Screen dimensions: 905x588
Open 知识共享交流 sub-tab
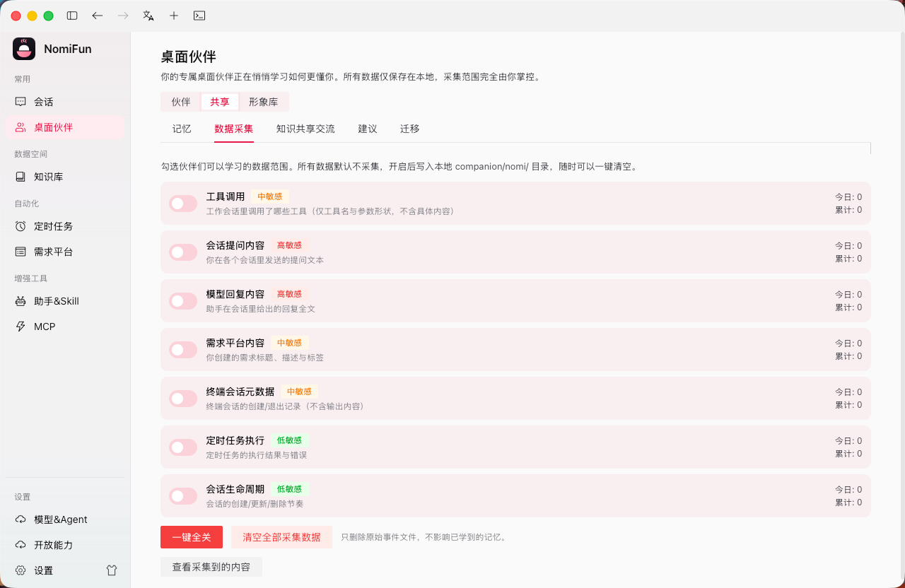point(305,129)
